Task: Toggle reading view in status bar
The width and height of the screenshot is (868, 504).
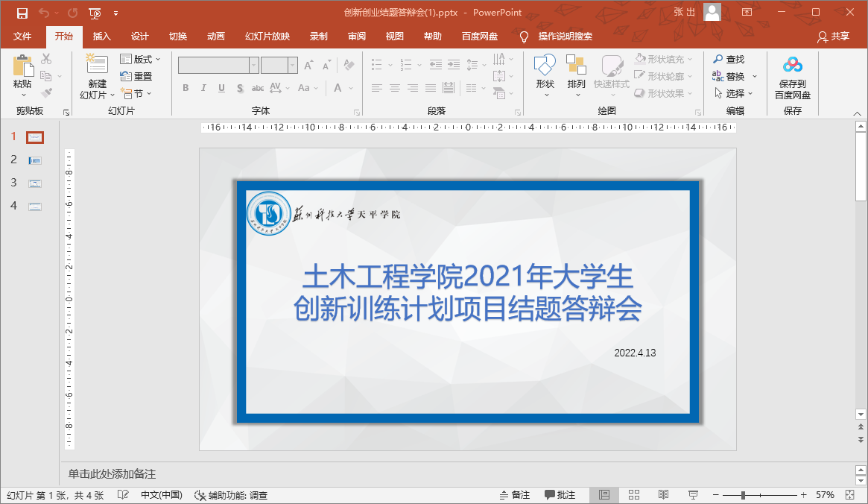Action: [x=663, y=495]
